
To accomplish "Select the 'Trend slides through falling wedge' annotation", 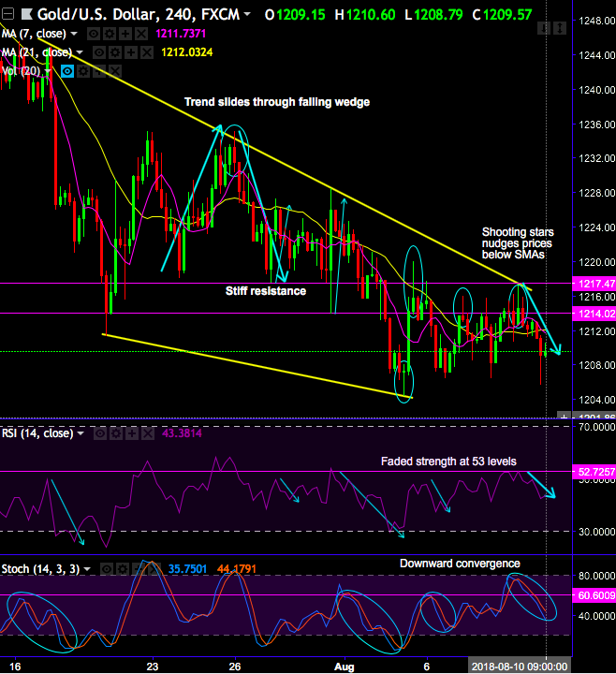I will (277, 102).
